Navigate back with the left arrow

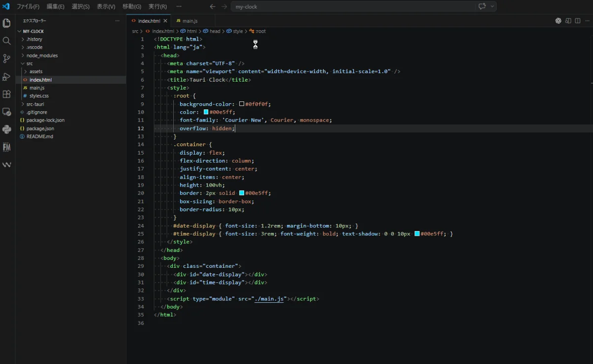coord(212,6)
